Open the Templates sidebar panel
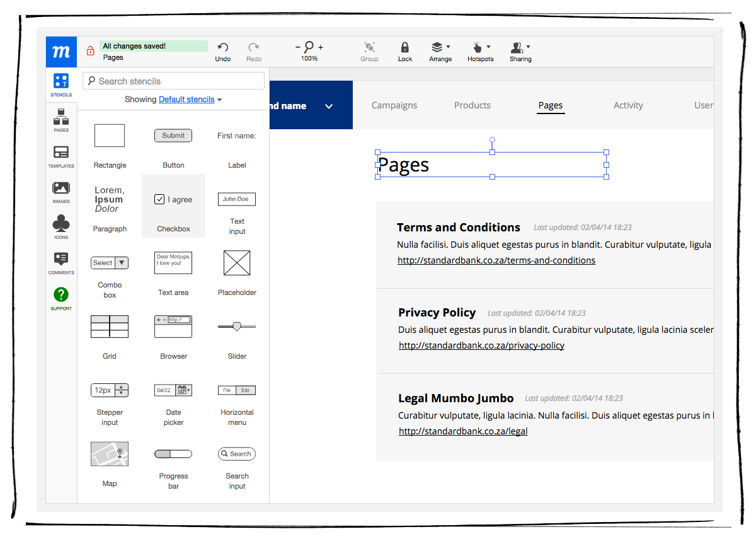Image resolution: width=756 pixels, height=534 pixels. point(61,156)
